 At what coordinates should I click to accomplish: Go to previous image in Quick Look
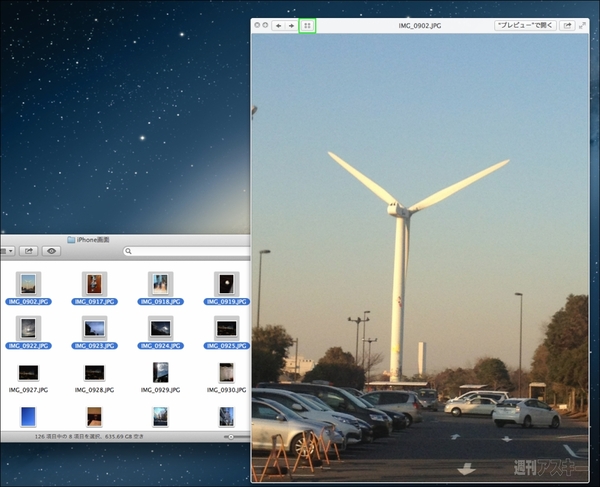[279, 25]
